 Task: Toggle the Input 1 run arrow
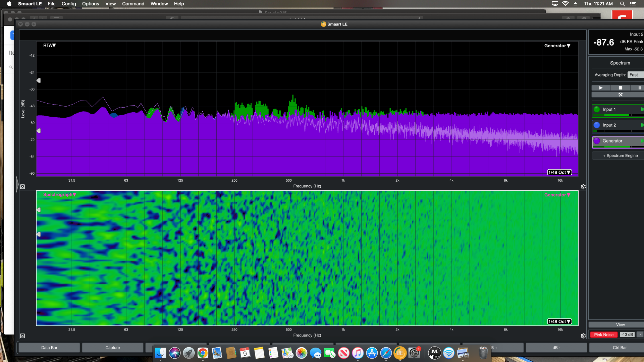coord(642,109)
